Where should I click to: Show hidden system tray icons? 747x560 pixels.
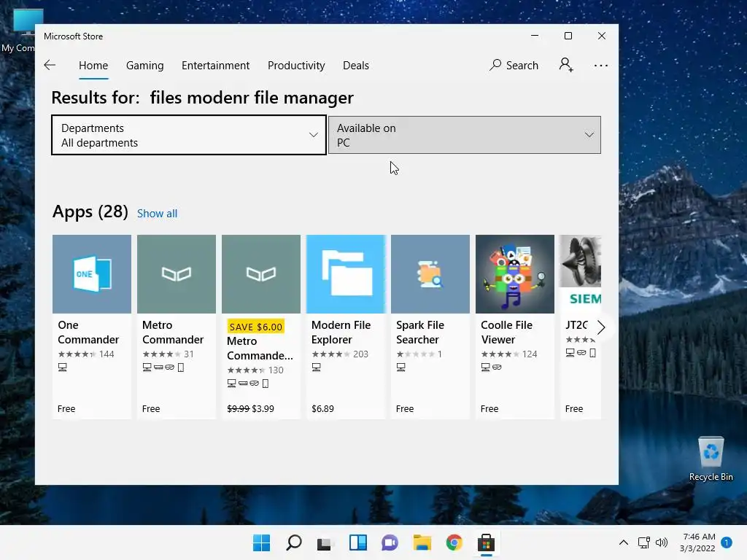pos(623,542)
